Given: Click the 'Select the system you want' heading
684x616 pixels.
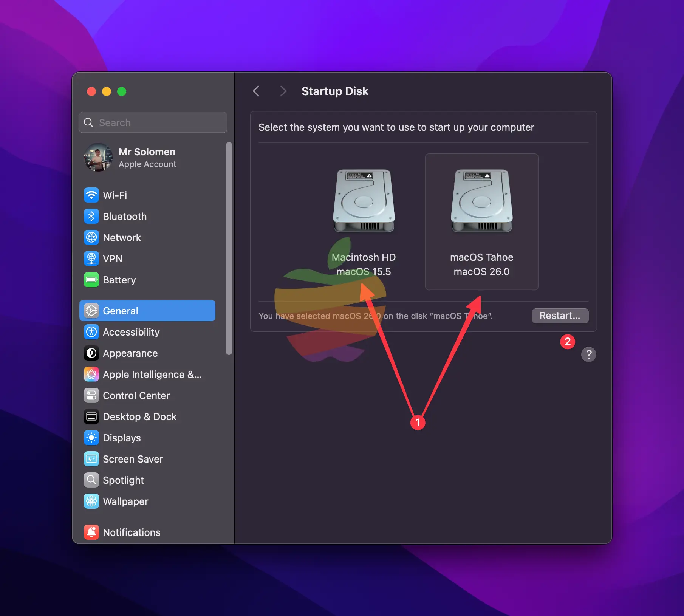Looking at the screenshot, I should point(396,127).
